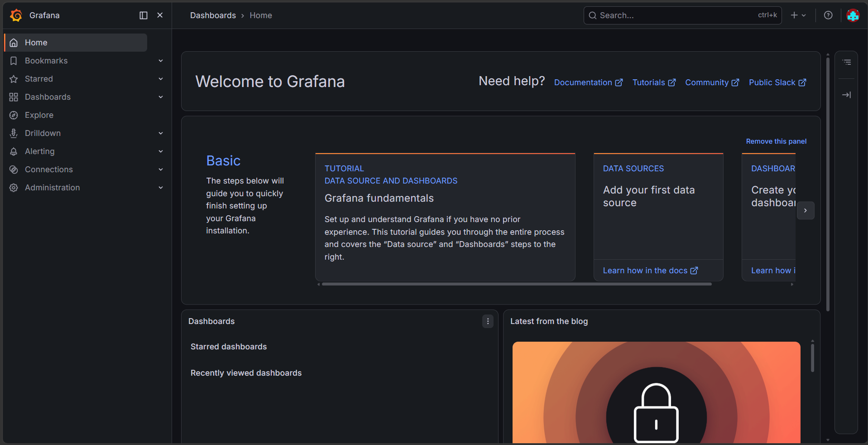Open the plus New dropdown
The image size is (868, 445).
point(798,15)
